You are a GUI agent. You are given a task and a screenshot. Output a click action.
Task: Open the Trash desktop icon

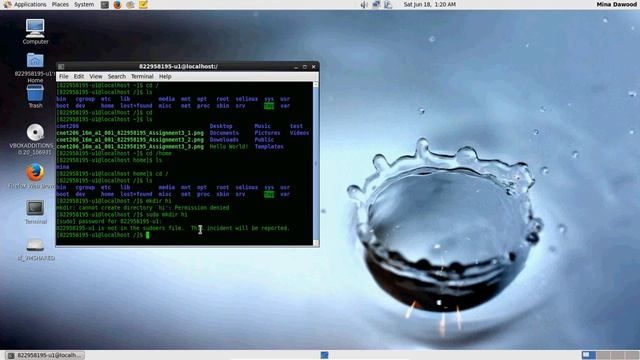click(x=35, y=96)
